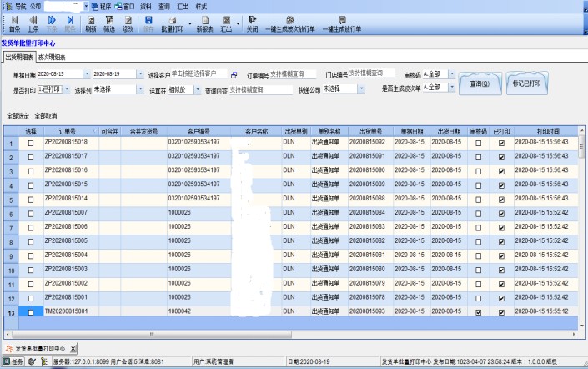
Task: Click the 全部取消 link
Action: point(46,116)
